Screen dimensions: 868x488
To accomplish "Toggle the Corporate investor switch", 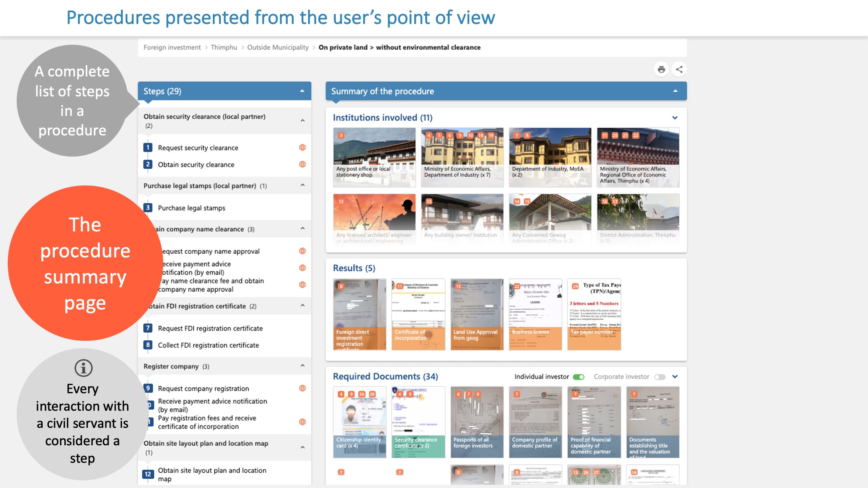I will (660, 377).
